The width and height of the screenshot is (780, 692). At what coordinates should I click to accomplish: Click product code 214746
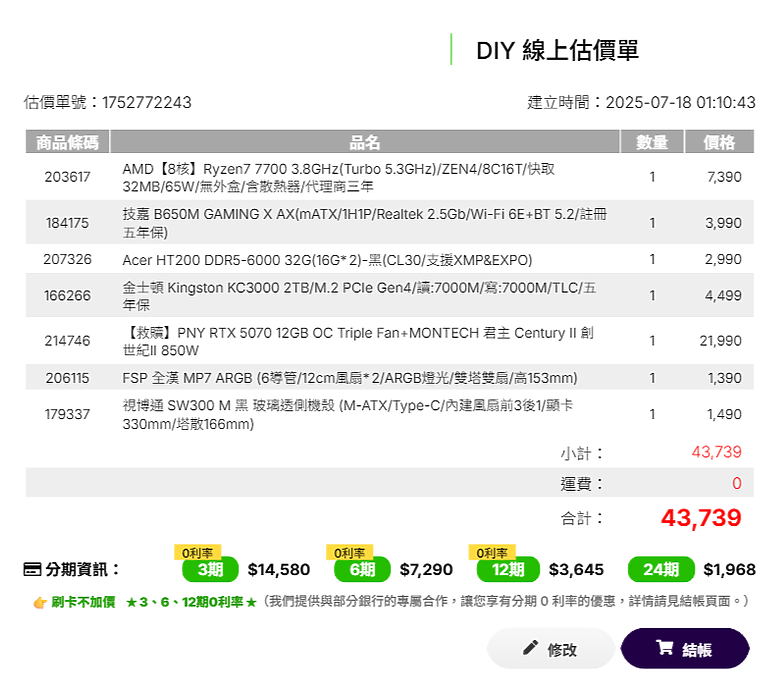(x=67, y=341)
